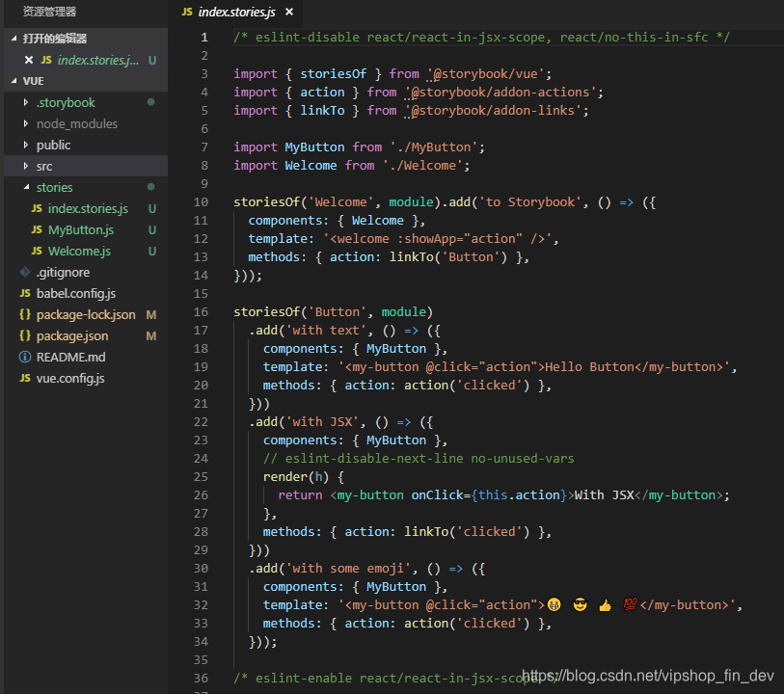
Task: Click 'with some emoji' story name
Action: coord(348,568)
